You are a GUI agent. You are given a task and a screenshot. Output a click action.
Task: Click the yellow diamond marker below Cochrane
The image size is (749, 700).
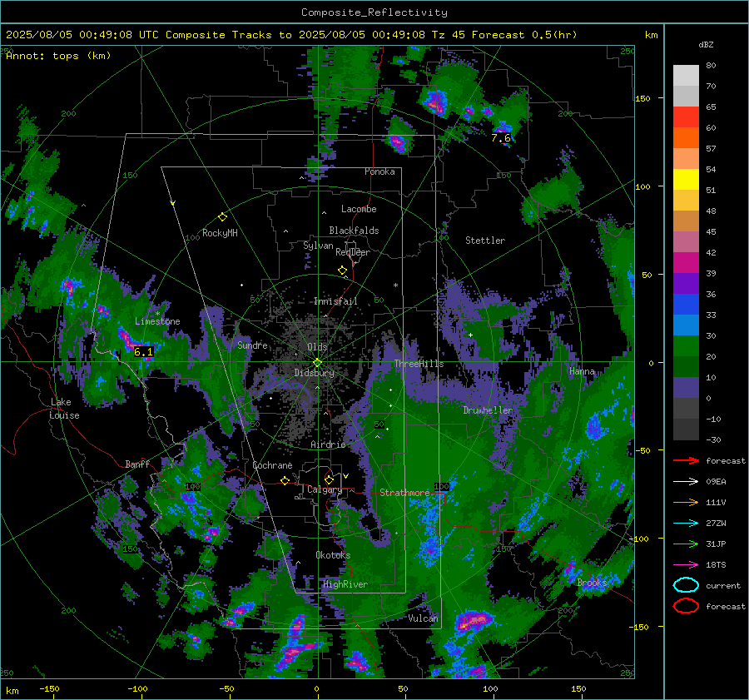285,480
